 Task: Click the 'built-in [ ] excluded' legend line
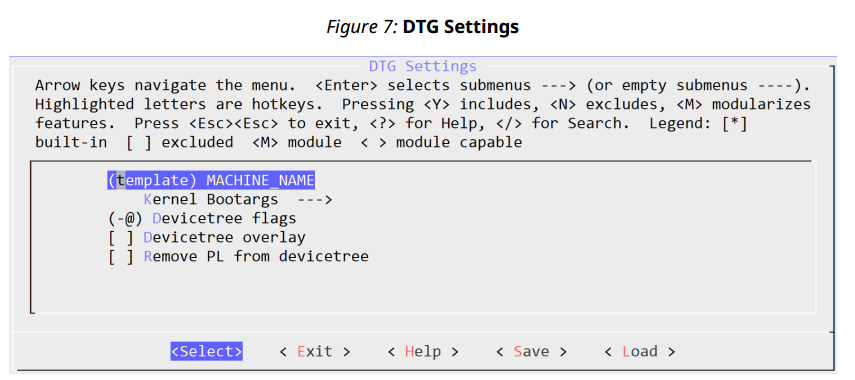click(x=279, y=143)
